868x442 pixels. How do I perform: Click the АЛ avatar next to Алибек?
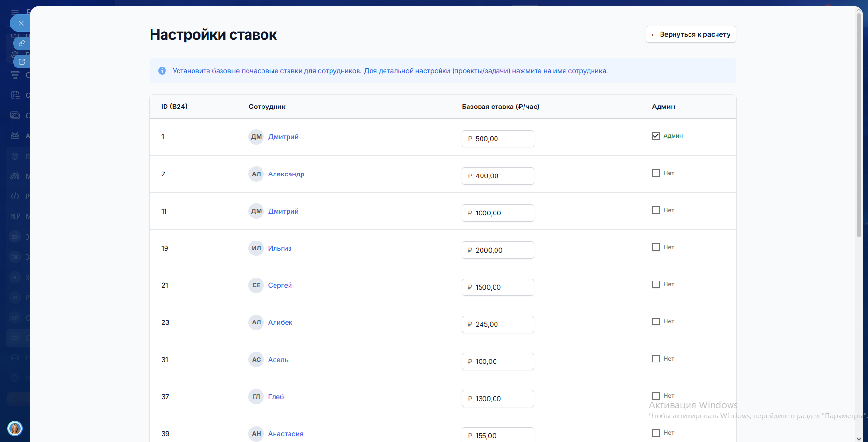click(256, 322)
